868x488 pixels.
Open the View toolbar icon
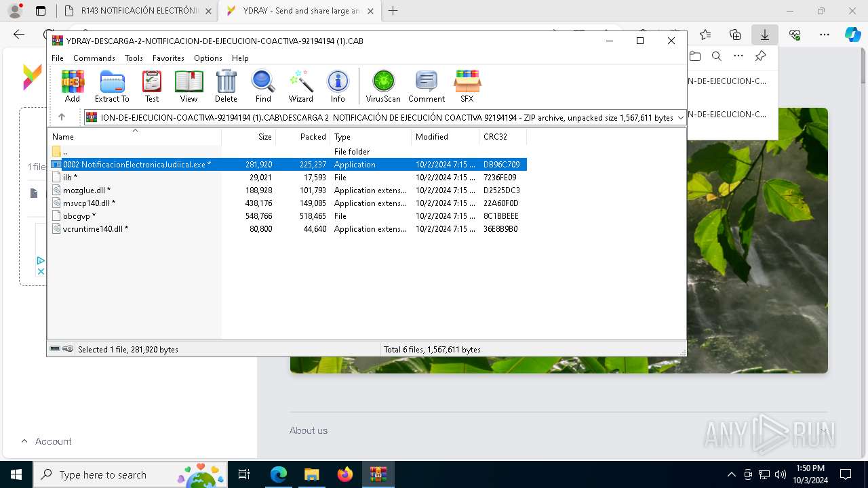click(x=189, y=86)
